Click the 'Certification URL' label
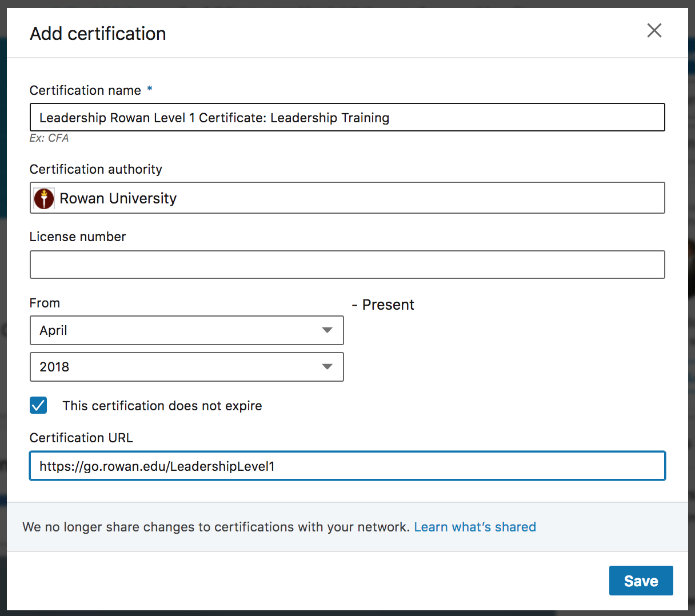The image size is (695, 616). 81,438
